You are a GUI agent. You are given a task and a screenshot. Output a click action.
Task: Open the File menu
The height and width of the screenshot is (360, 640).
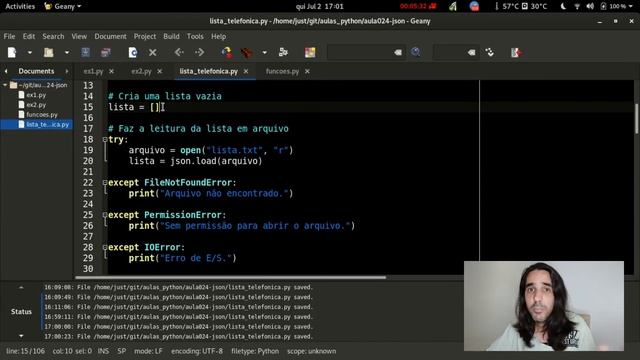pos(9,36)
